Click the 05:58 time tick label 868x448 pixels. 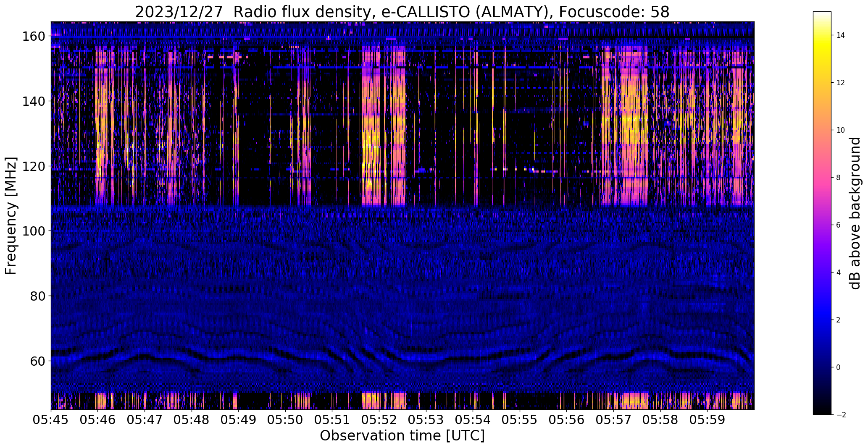pos(661,420)
